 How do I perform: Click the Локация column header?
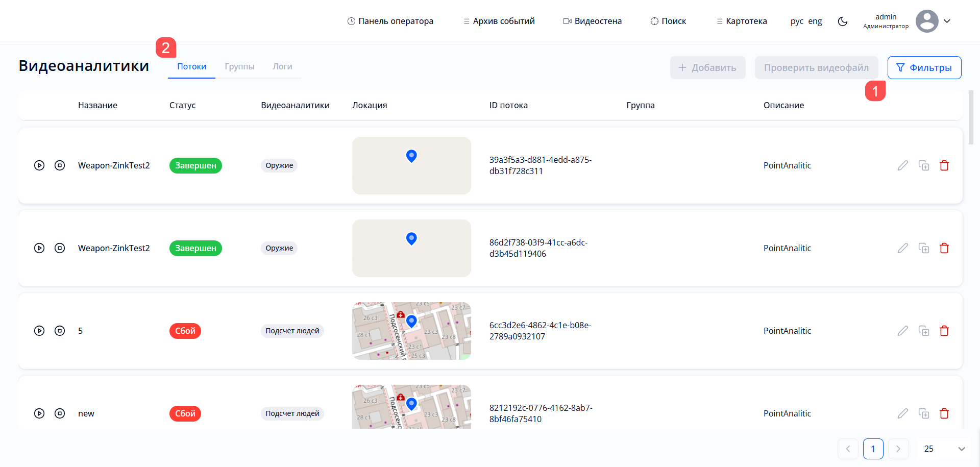coord(370,105)
